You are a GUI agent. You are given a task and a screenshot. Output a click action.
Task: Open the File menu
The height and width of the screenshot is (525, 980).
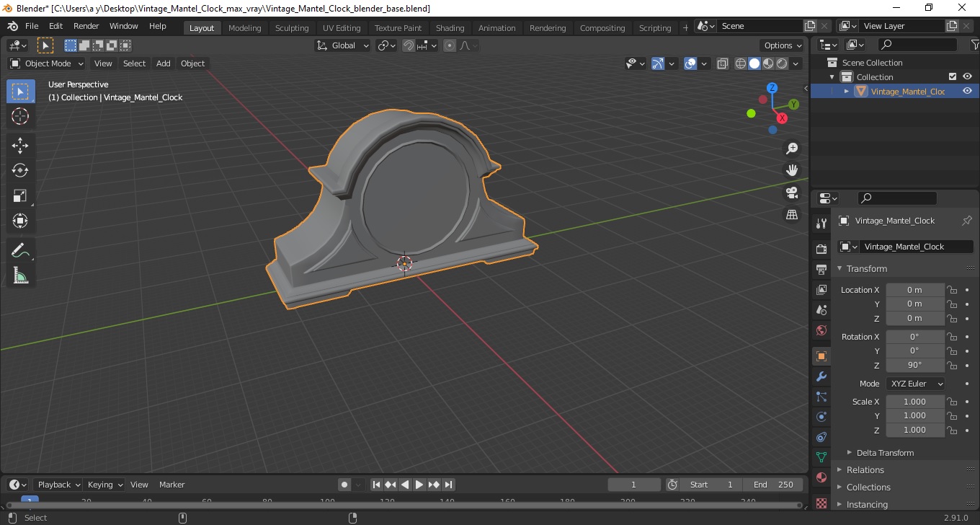click(32, 26)
